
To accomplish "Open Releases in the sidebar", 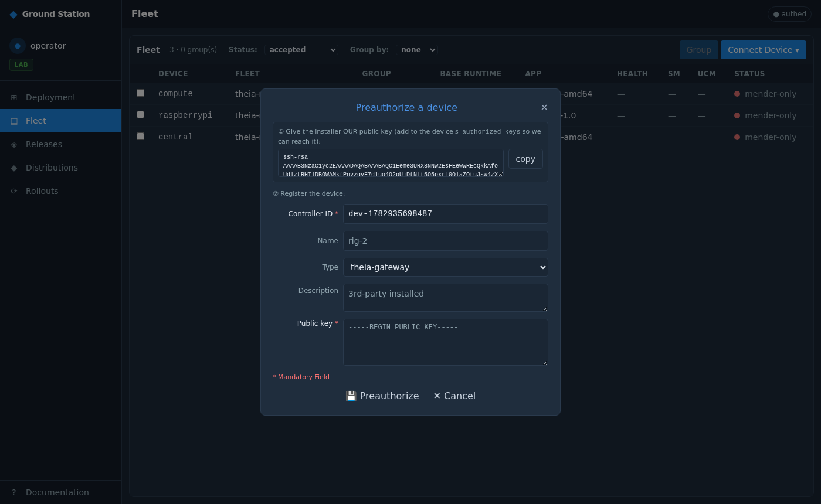I will coord(61,144).
